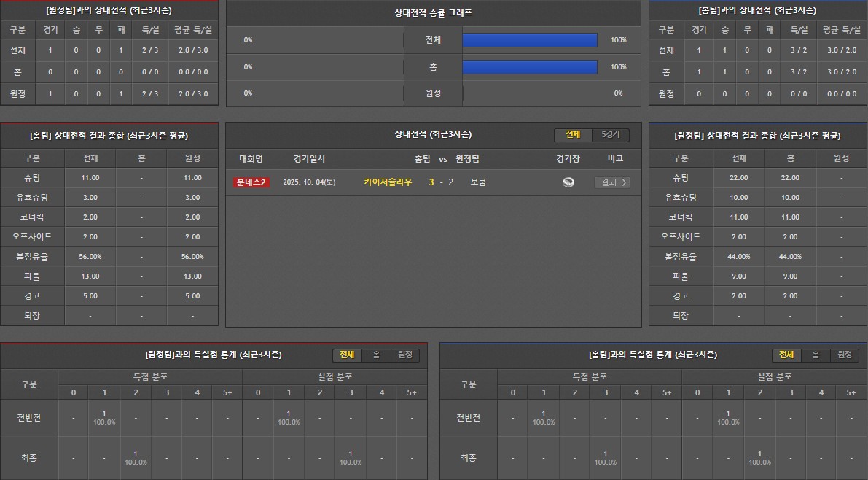The width and height of the screenshot is (868, 480).
Task: Click the away team name 보훔
Action: (x=478, y=182)
